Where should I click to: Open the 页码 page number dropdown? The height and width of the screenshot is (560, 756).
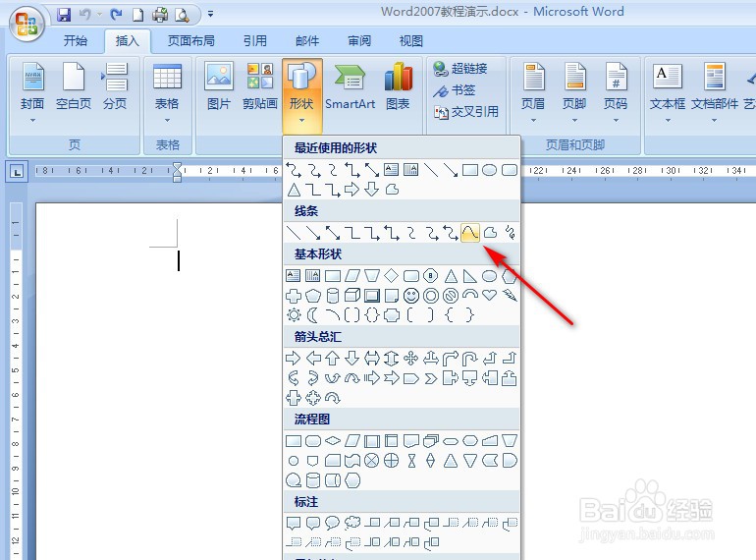[x=616, y=91]
